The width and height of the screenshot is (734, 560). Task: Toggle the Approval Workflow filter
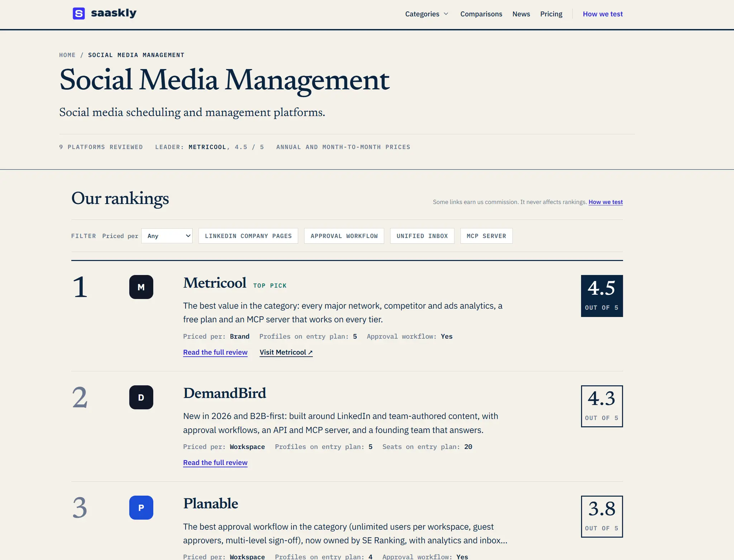(344, 236)
